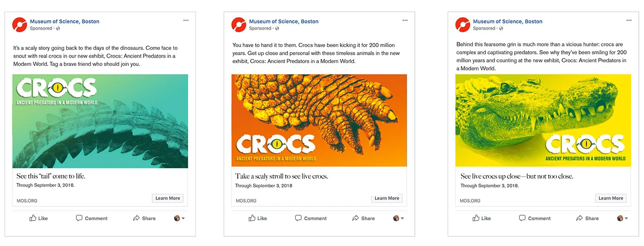The image size is (644, 246).
Task: Click the Museum of Science logo on the yellow croc post
Action: tap(462, 24)
